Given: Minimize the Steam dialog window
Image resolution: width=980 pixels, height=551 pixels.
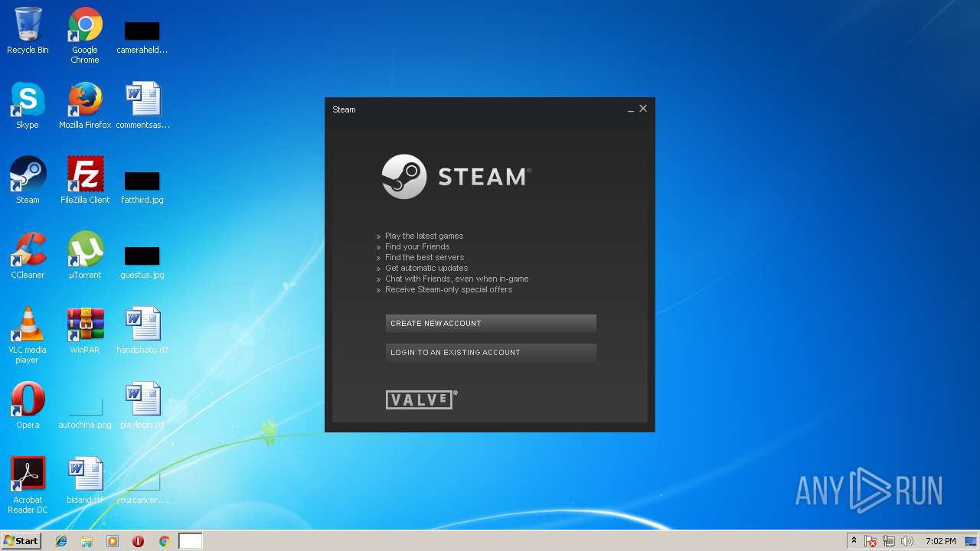Looking at the screenshot, I should coord(631,109).
